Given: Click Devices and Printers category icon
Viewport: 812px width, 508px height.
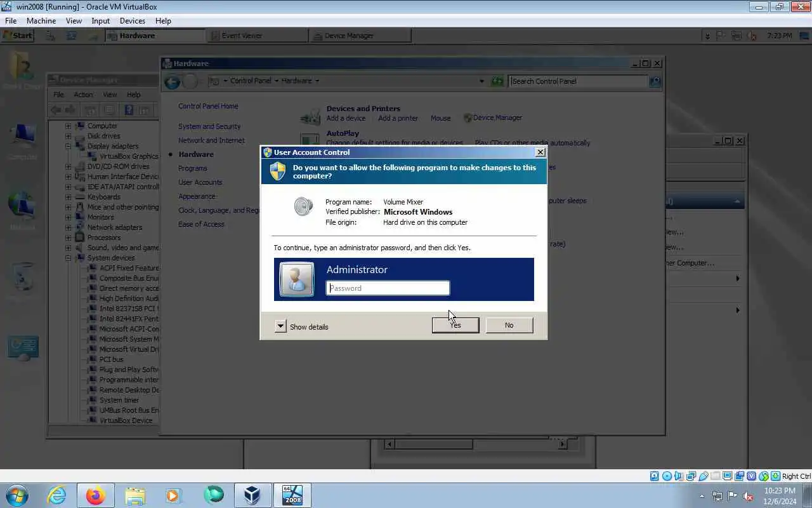Looking at the screenshot, I should [310, 116].
